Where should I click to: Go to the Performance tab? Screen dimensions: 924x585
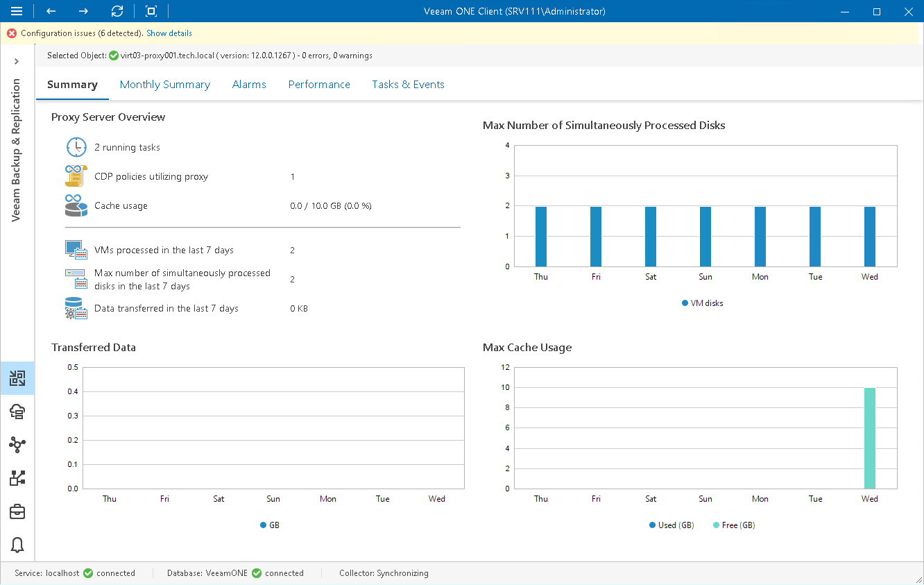319,85
